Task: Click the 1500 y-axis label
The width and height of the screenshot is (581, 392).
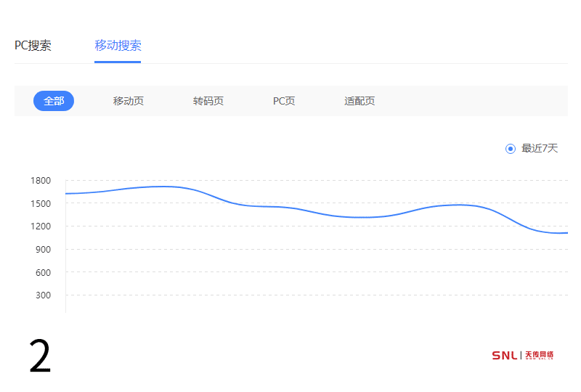Action: (41, 203)
